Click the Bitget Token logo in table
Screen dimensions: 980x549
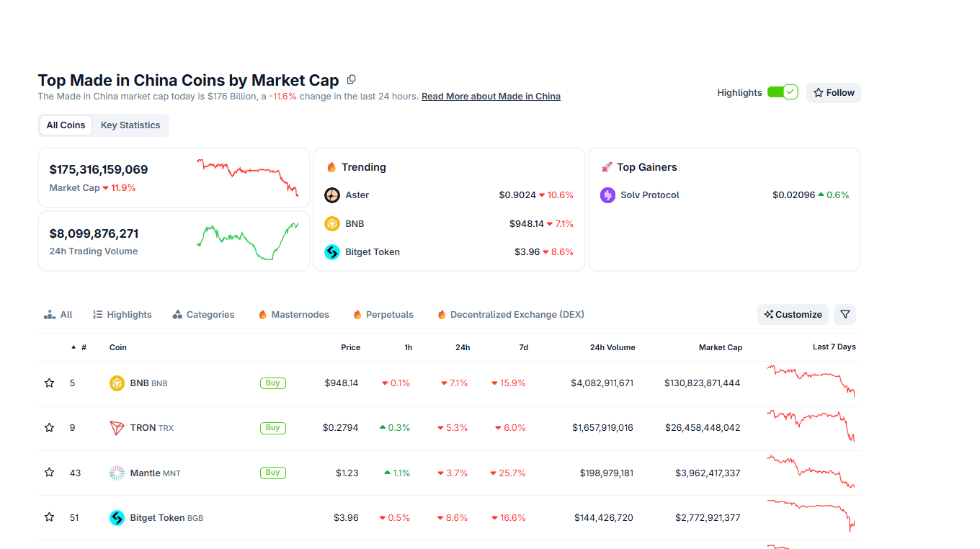pyautogui.click(x=117, y=518)
